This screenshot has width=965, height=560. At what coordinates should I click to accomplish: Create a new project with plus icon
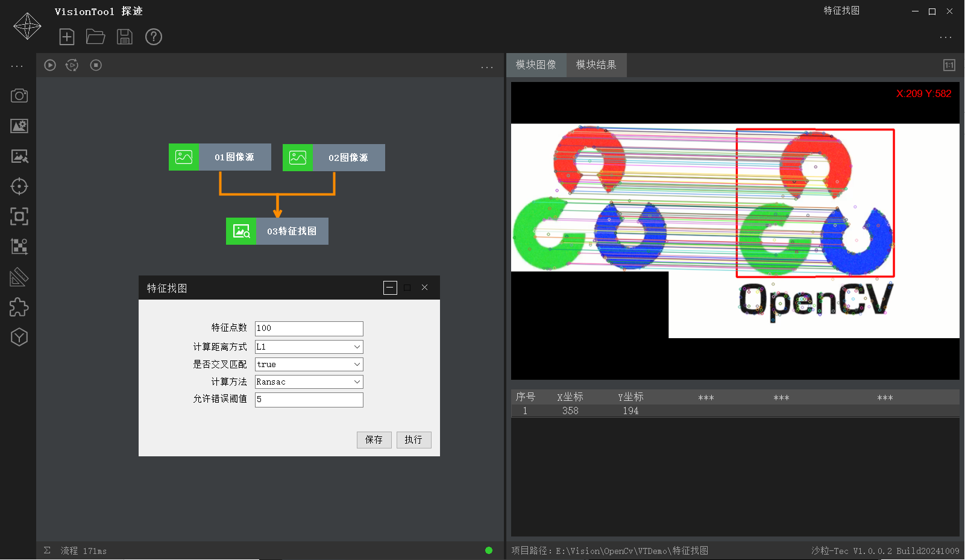click(67, 37)
